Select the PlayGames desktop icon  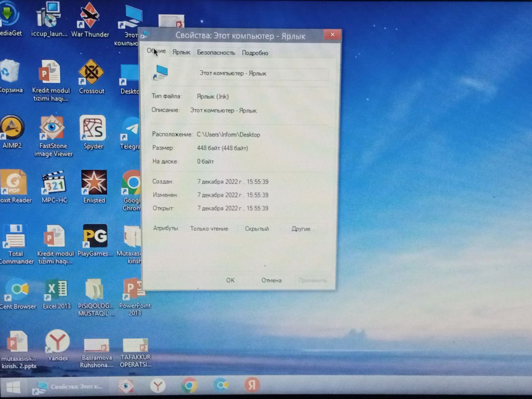[x=95, y=240]
